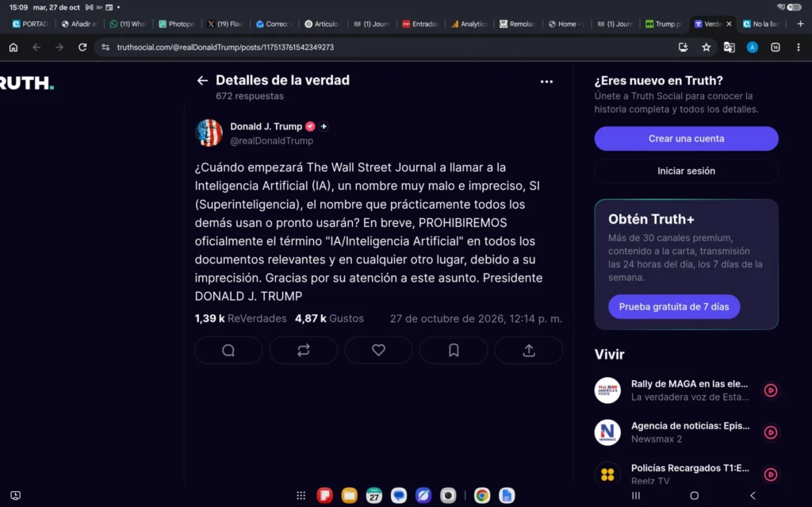This screenshot has height=507, width=812.
Task: Play the 'Agencia de noticias' Newsmax 2 stream
Action: [x=771, y=432]
